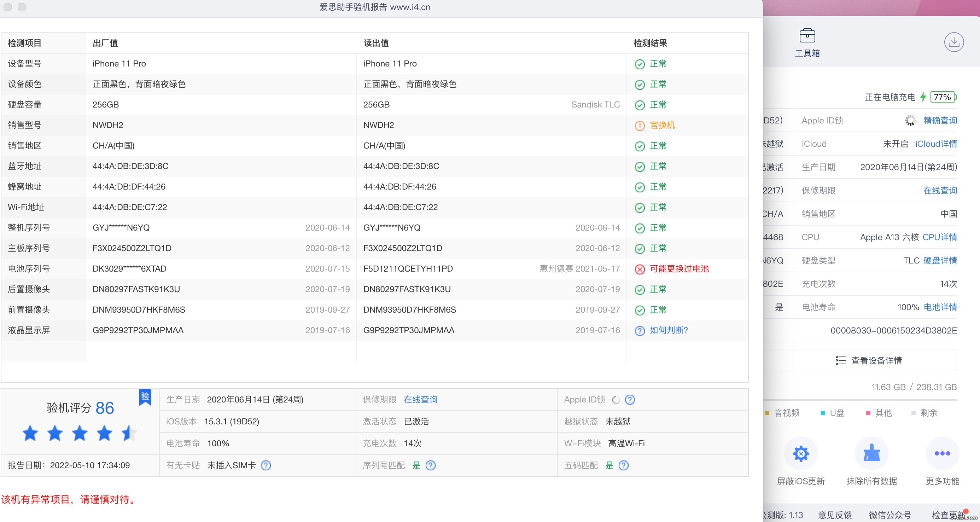This screenshot has height=522, width=980.
Task: Click green check icon in 蓝牙地址 row
Action: pos(640,167)
